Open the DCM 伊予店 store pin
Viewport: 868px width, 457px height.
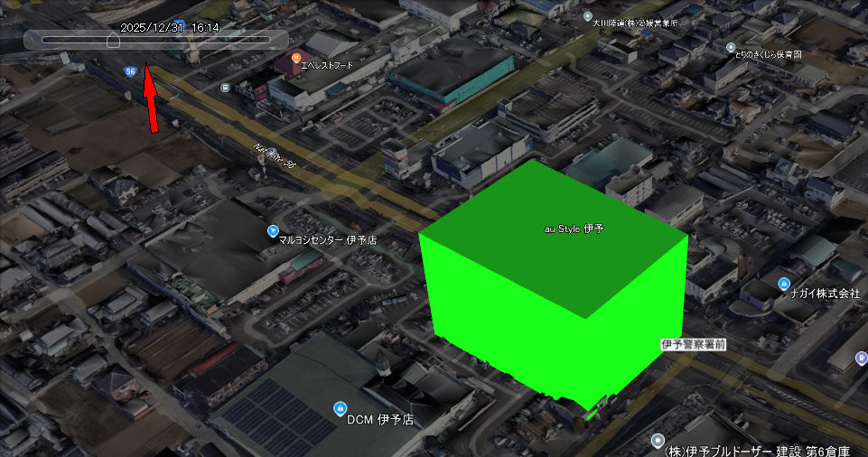point(340,407)
